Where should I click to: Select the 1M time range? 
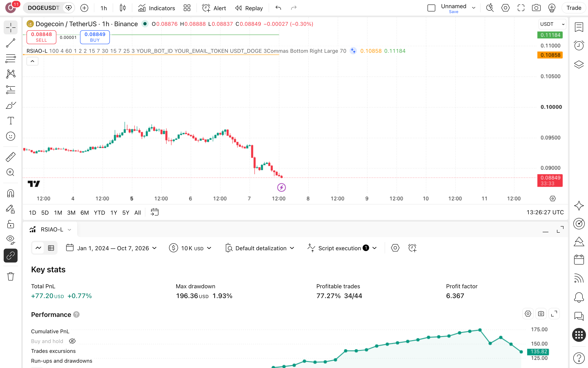tap(58, 213)
